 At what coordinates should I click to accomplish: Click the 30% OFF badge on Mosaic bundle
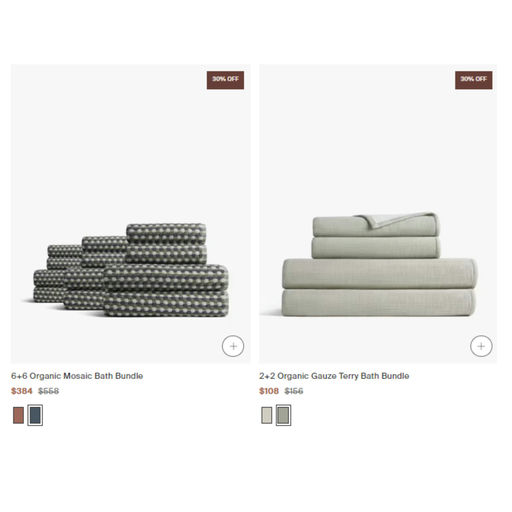click(225, 80)
